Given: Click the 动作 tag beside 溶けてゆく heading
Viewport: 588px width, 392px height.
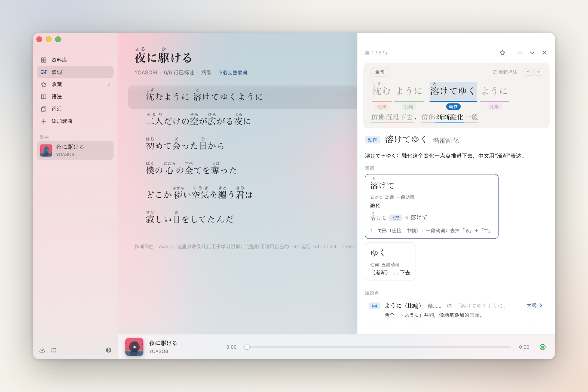Looking at the screenshot, I should [x=372, y=140].
